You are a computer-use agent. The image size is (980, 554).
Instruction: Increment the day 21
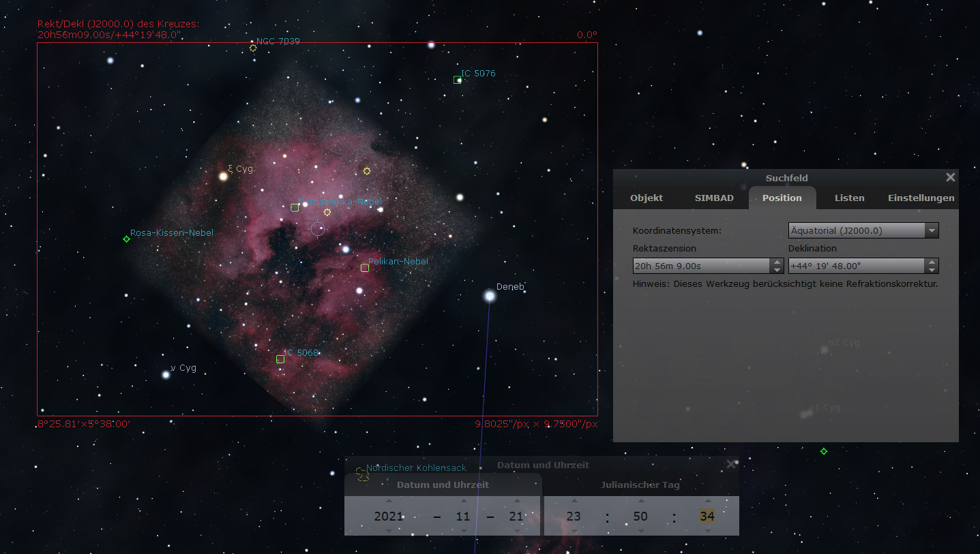click(x=516, y=501)
